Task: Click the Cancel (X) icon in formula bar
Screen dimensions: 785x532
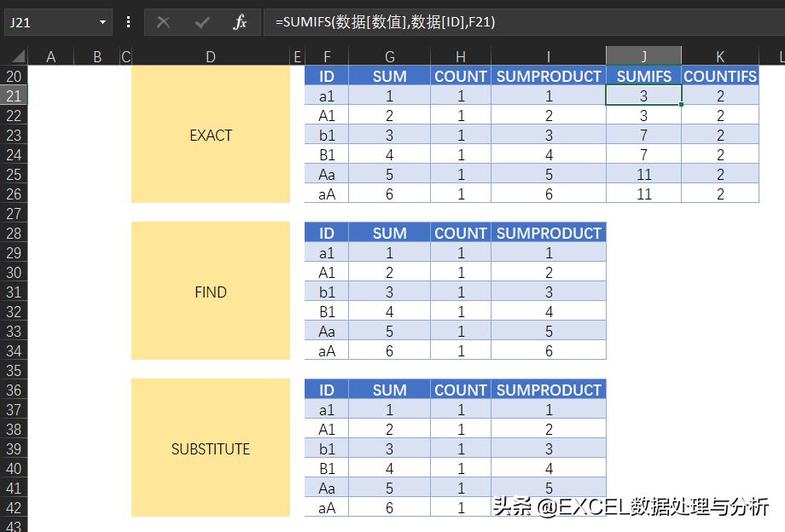Action: [162, 22]
